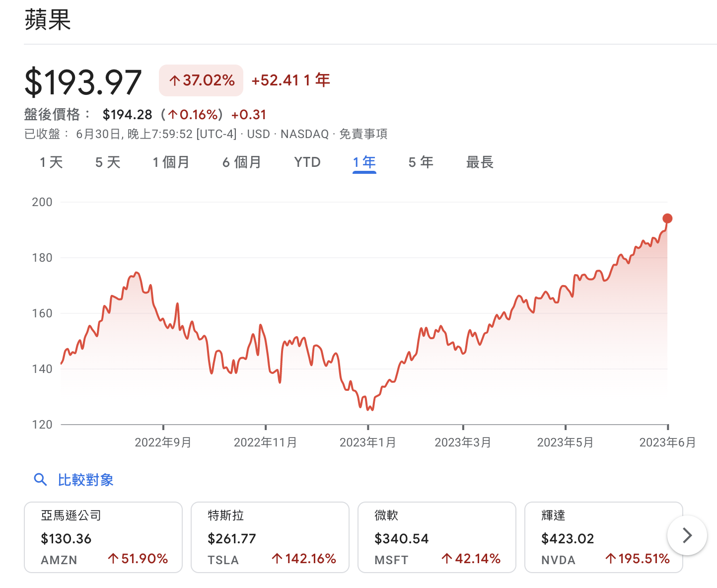Click the 51.90% change on AMZN card
Viewport: 717px width, 588px height.
(x=138, y=559)
